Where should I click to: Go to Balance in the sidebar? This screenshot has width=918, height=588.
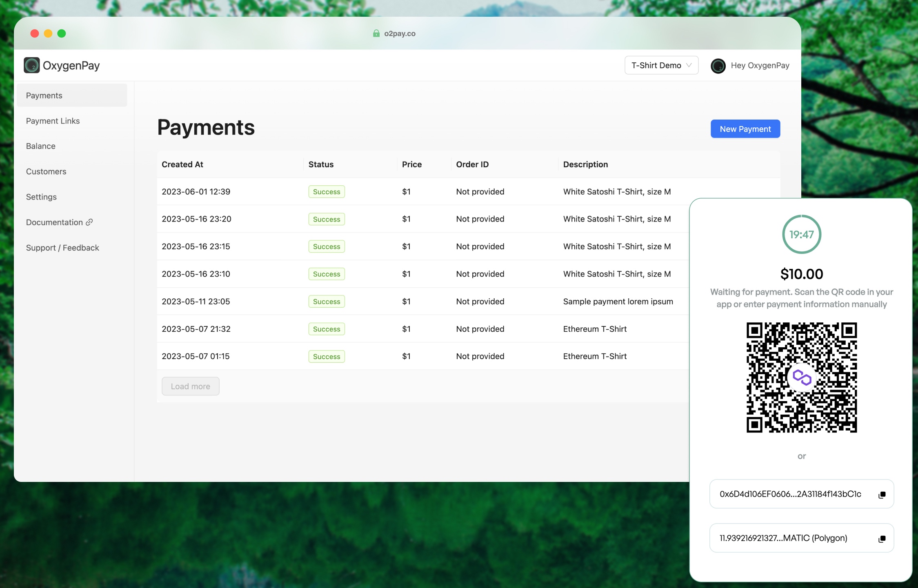click(x=41, y=146)
